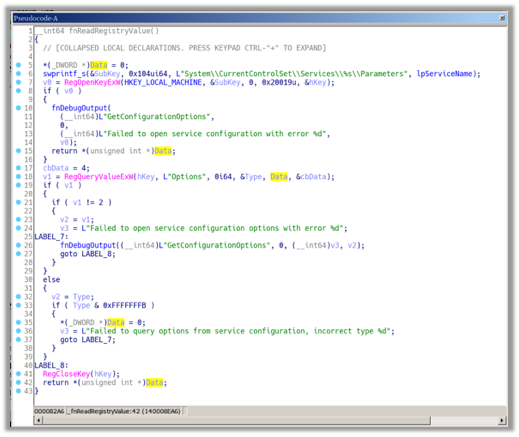Click the RegCloseKey function name

pos(66,374)
